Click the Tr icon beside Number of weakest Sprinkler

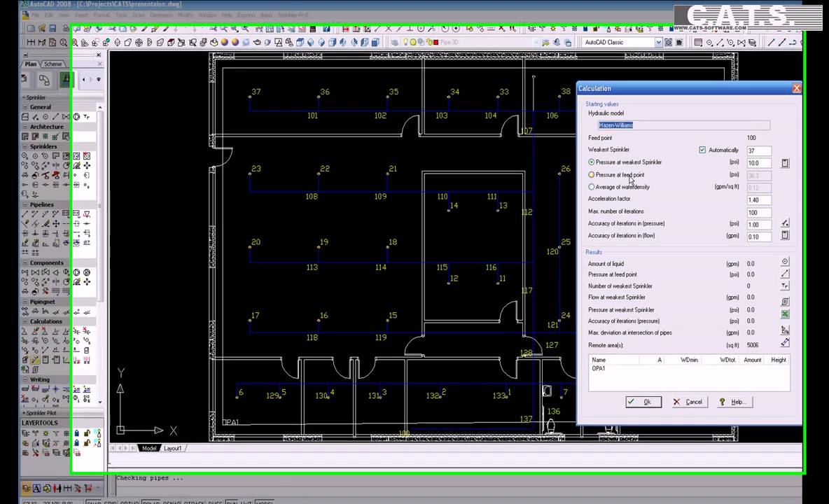(x=785, y=286)
